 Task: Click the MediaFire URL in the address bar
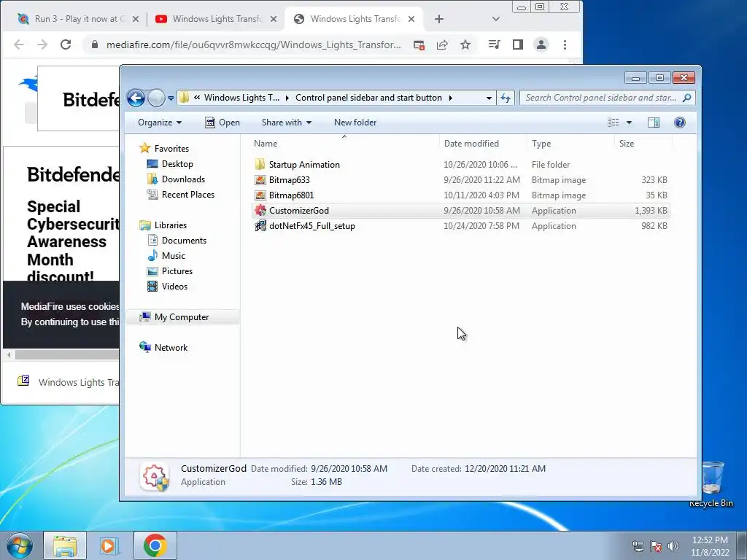coord(253,44)
